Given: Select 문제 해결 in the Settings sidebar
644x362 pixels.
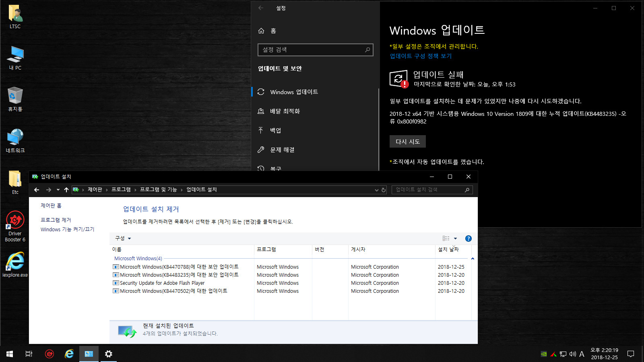Looking at the screenshot, I should (x=315, y=150).
